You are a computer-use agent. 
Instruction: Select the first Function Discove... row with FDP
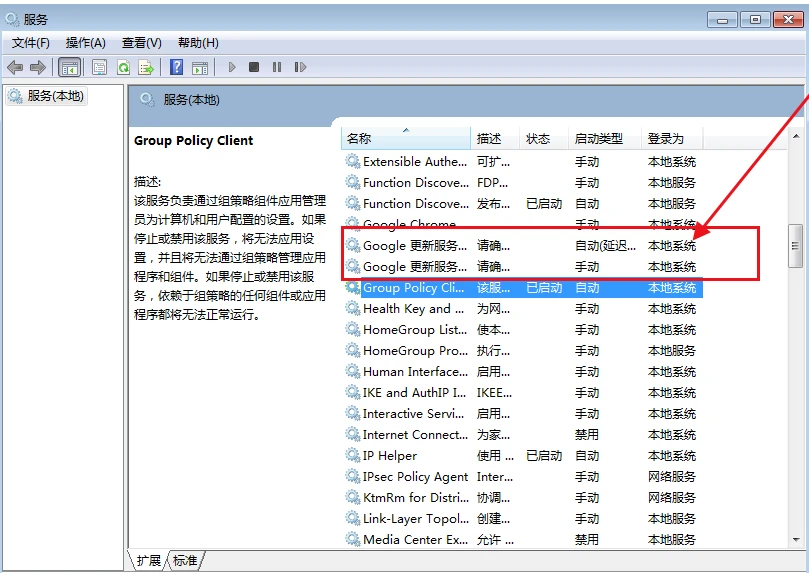pyautogui.click(x=524, y=183)
